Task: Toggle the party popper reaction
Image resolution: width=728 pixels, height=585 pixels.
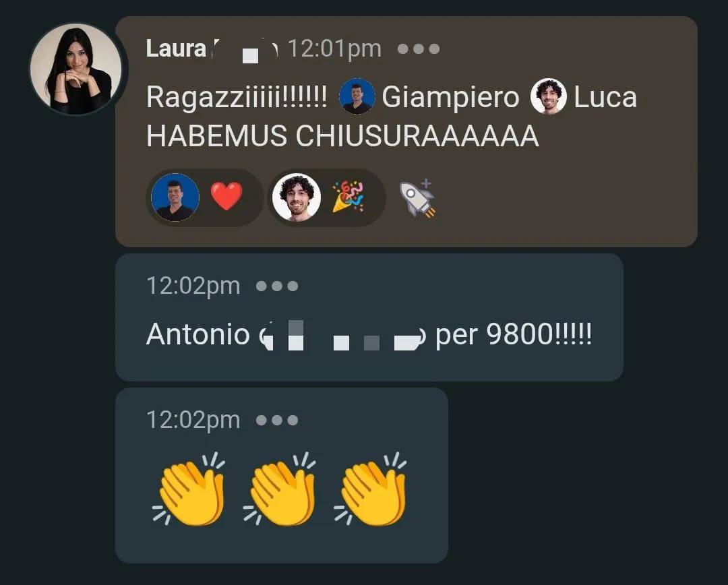Action: pos(348,197)
